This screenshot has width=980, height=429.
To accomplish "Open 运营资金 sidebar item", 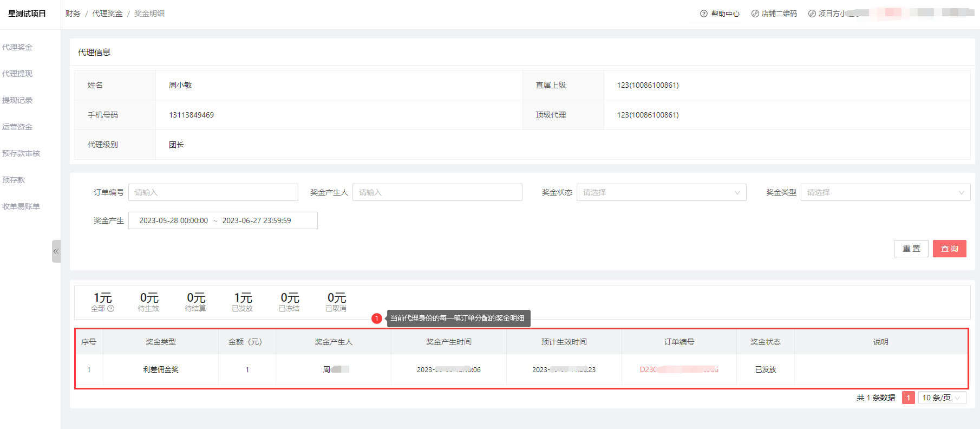I will 17,127.
